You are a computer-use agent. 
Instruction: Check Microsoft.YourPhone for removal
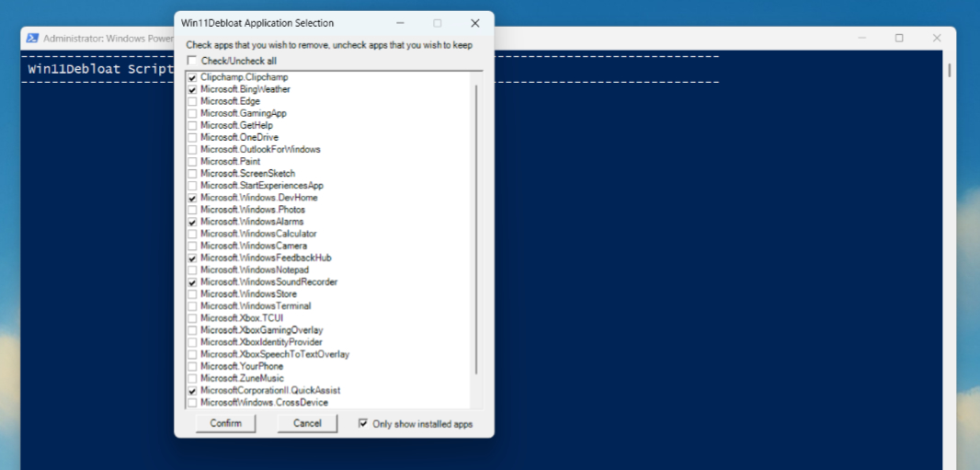pos(192,366)
